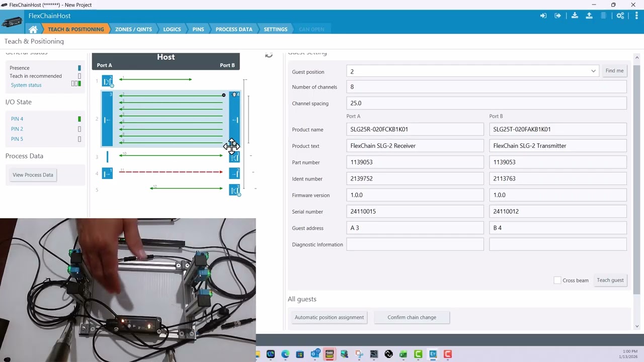Go to the Home icon in breadcrumb
The height and width of the screenshot is (362, 644).
(x=33, y=29)
